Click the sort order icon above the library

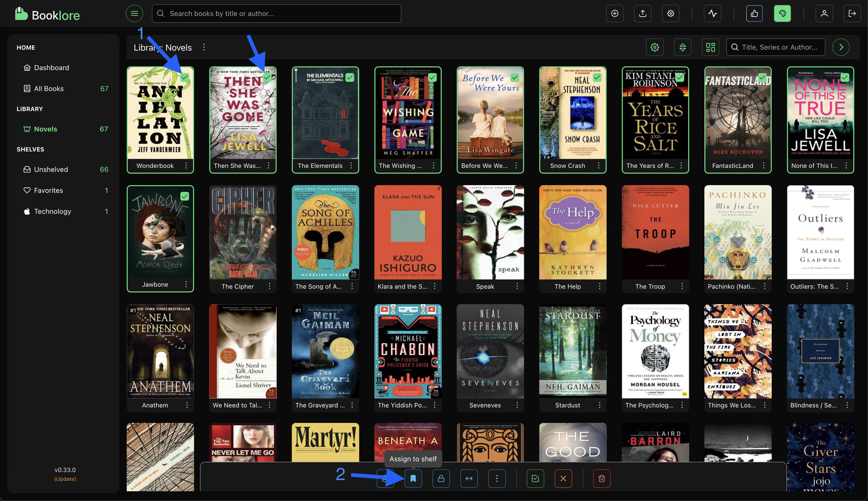[682, 47]
